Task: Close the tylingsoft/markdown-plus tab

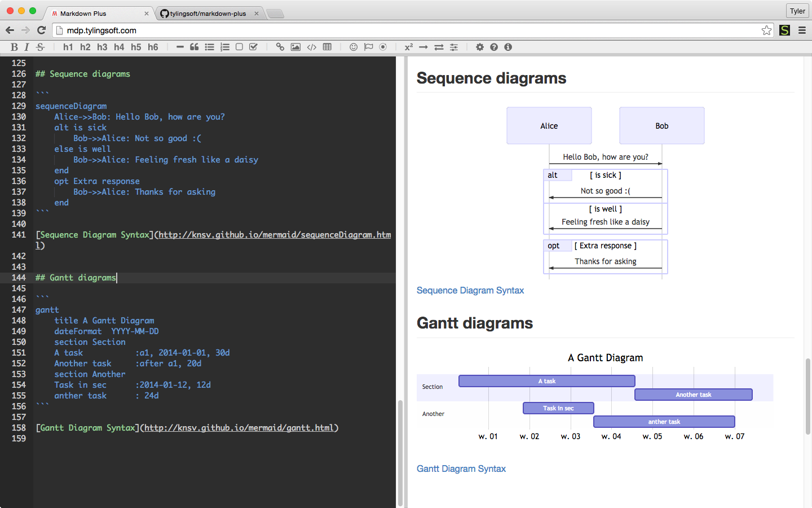Action: [257, 14]
